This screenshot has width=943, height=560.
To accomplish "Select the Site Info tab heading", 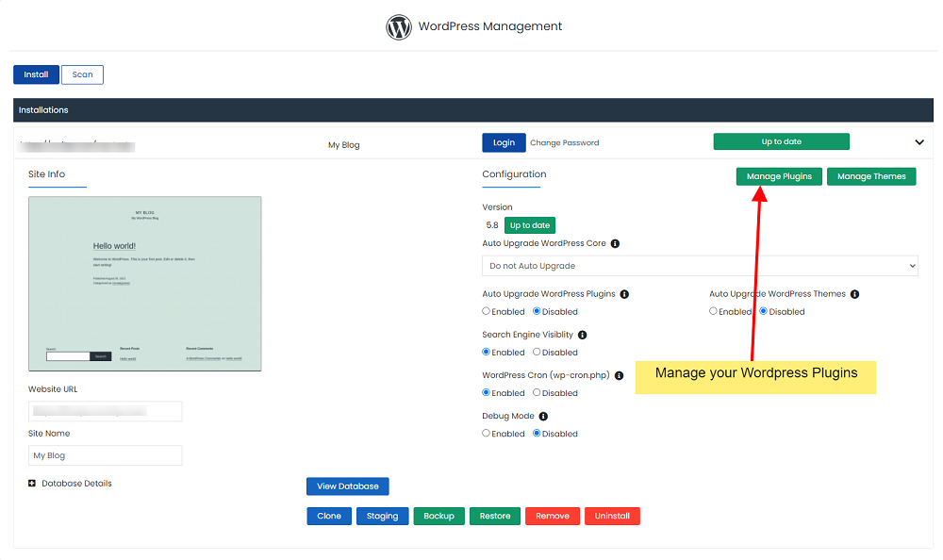I will (x=46, y=173).
